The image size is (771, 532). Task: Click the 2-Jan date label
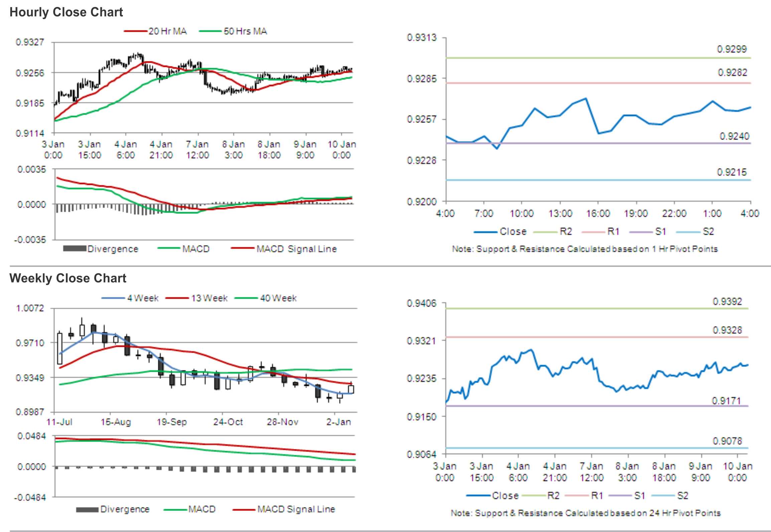point(339,422)
